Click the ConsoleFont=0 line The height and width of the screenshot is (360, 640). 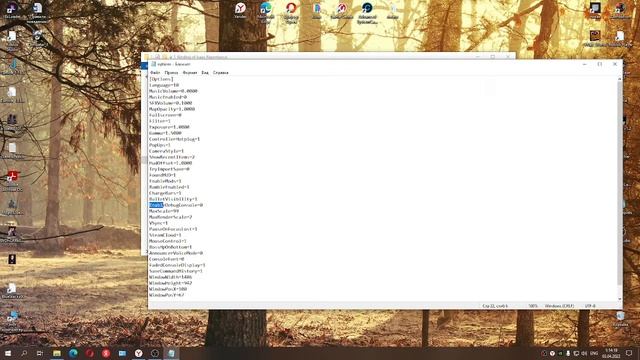point(167,259)
